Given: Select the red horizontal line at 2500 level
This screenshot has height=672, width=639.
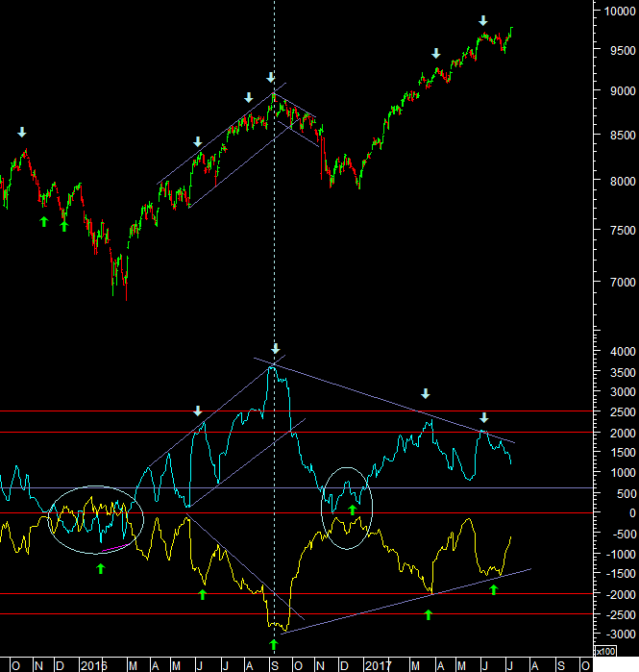Looking at the screenshot, I should (x=296, y=411).
